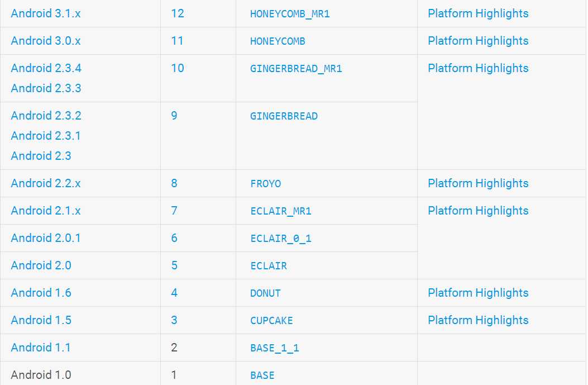Click API level 2 cell text
This screenshot has width=588, height=385.
(174, 348)
